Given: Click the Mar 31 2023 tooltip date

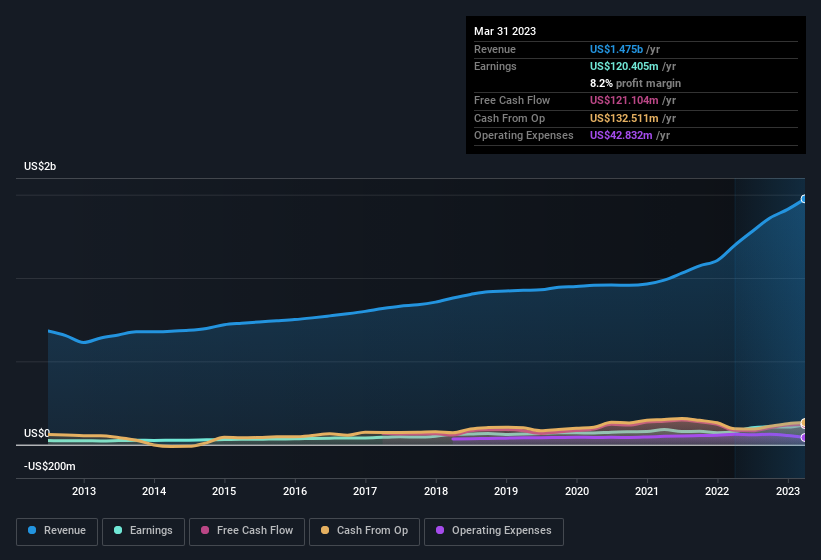Looking at the screenshot, I should [x=505, y=31].
